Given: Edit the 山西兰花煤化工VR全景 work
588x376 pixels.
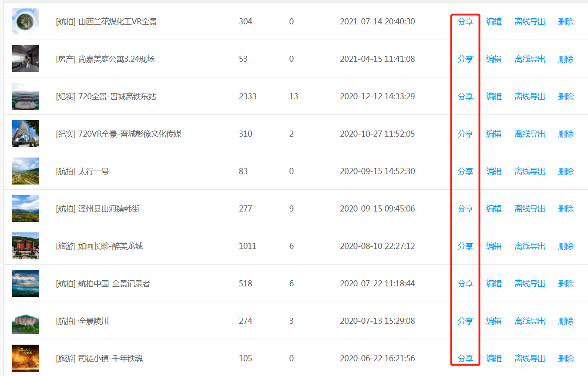Looking at the screenshot, I should click(x=494, y=22).
